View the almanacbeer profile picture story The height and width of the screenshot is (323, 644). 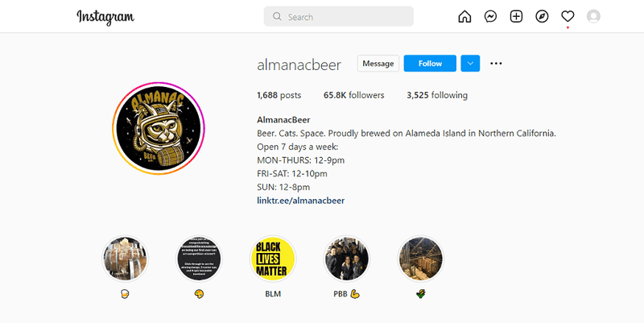click(x=159, y=129)
